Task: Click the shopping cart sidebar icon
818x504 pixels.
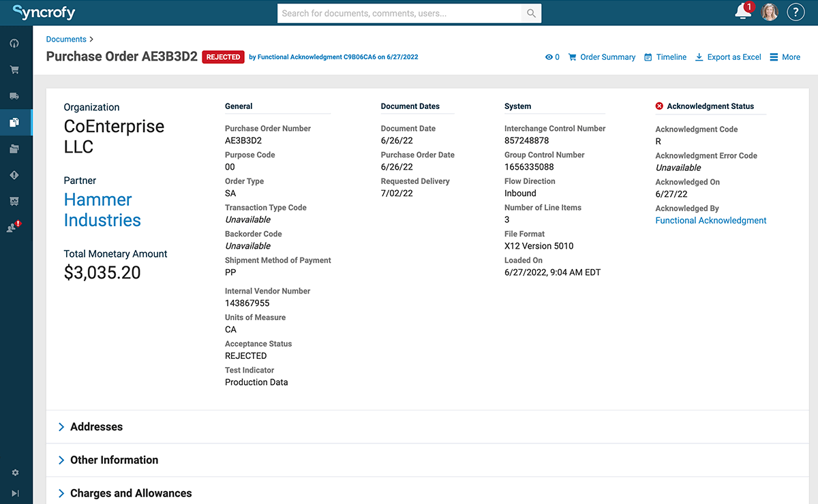Action: pyautogui.click(x=14, y=69)
